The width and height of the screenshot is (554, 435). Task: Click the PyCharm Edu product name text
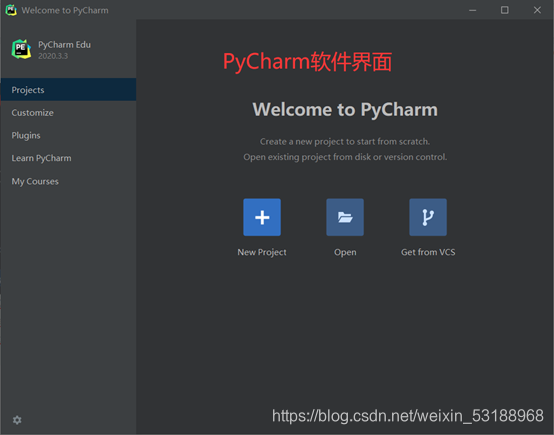click(64, 45)
